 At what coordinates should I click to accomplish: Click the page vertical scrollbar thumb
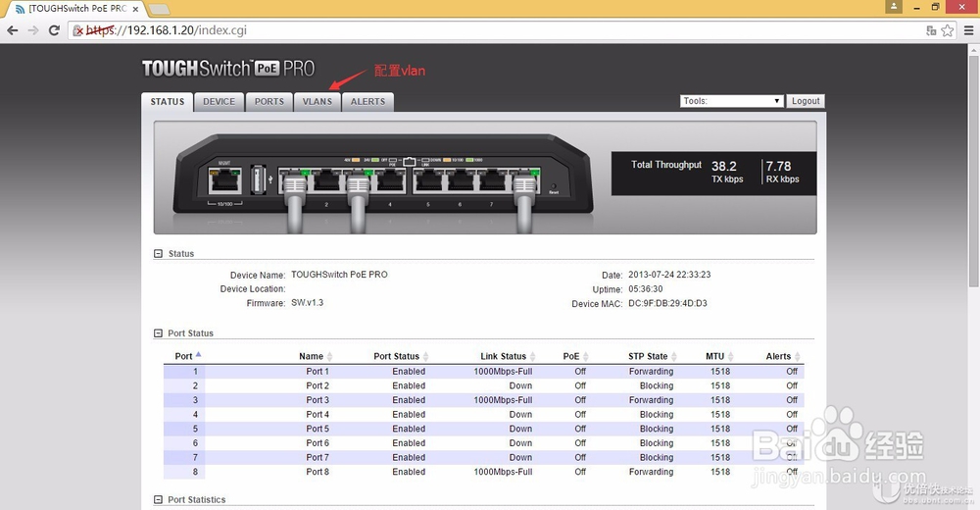(x=973, y=172)
